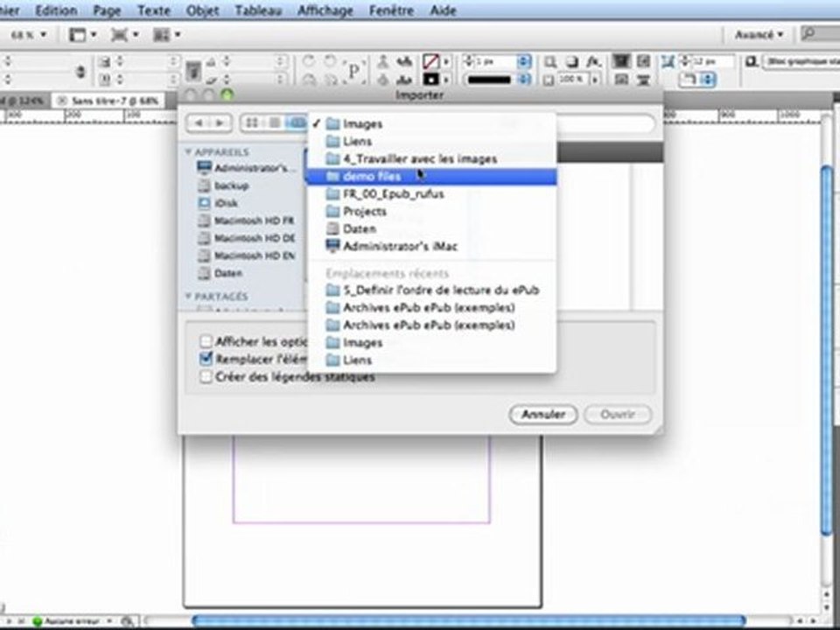This screenshot has height=630, width=840.
Task: Click the Aucune erreur preflight status
Action: [67, 621]
